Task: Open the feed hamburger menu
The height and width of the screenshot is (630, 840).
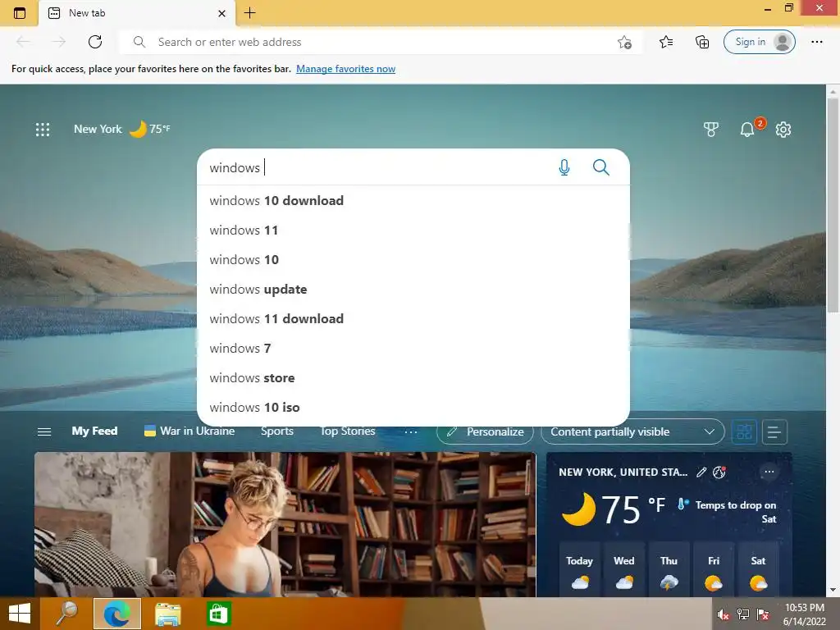Action: point(44,431)
